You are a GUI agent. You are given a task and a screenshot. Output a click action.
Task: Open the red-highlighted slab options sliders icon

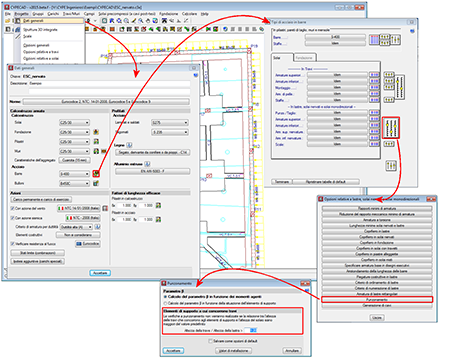point(391,128)
